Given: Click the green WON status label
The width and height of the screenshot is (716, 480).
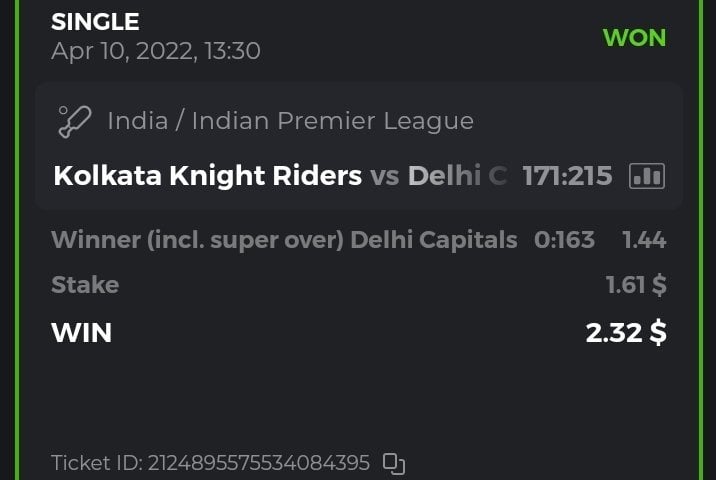Looking at the screenshot, I should pyautogui.click(x=634, y=38).
